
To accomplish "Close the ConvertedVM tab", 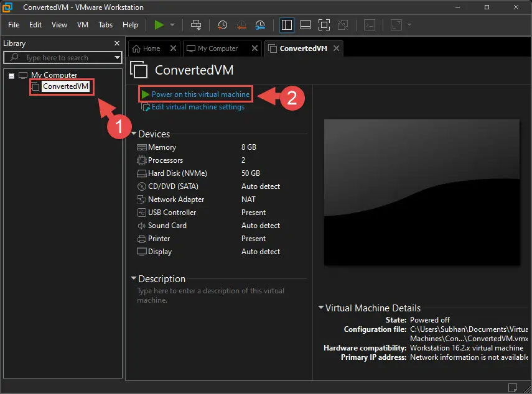I will click(x=336, y=48).
